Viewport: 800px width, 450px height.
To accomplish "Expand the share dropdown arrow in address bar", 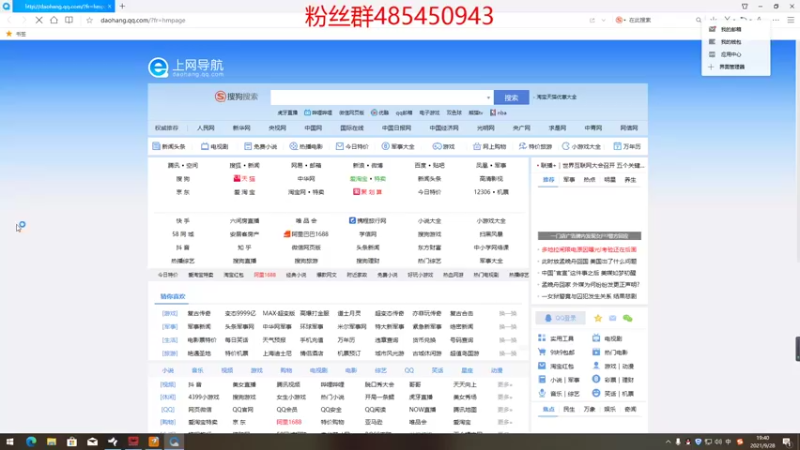I will tap(604, 20).
